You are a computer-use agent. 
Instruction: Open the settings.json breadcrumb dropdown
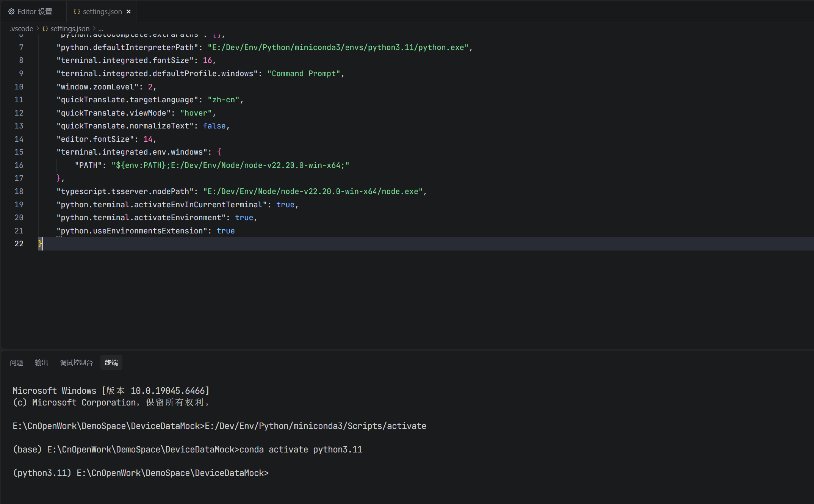(x=70, y=29)
